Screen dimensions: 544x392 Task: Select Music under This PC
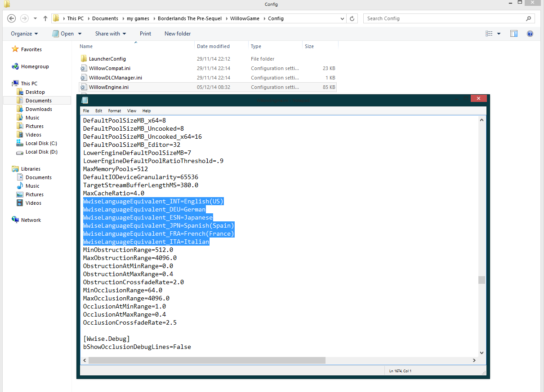[32, 118]
